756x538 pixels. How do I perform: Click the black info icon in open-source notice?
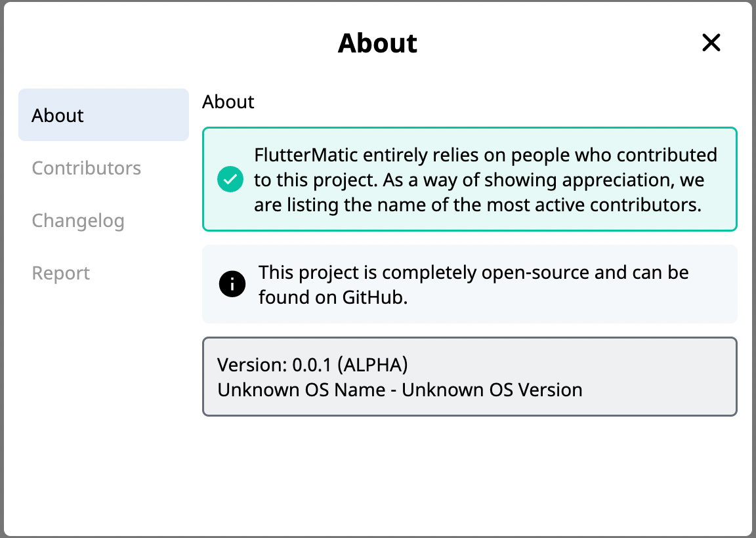tap(231, 284)
